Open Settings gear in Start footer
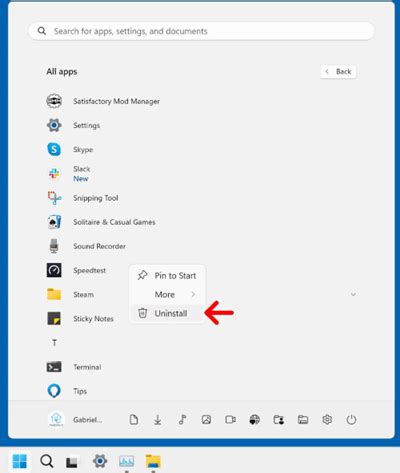The width and height of the screenshot is (400, 473). (327, 420)
